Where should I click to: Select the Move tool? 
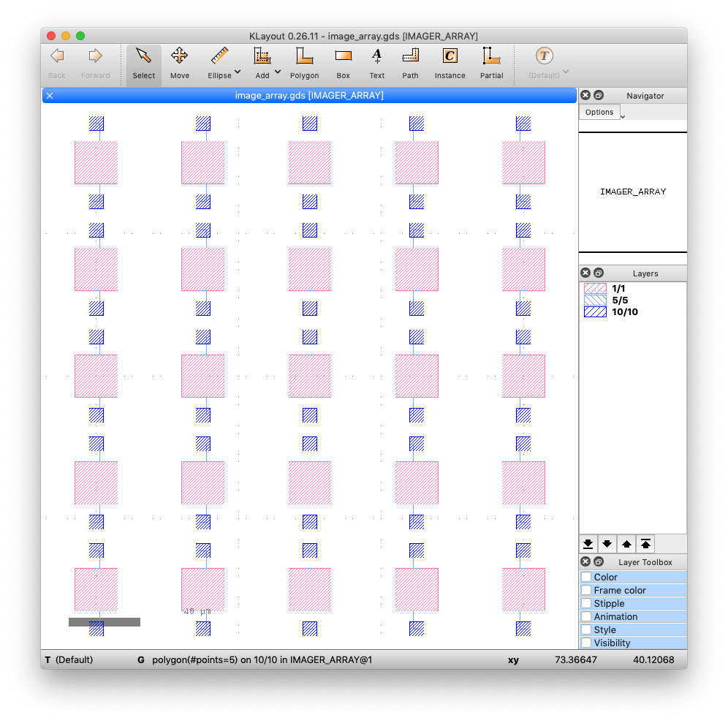179,64
